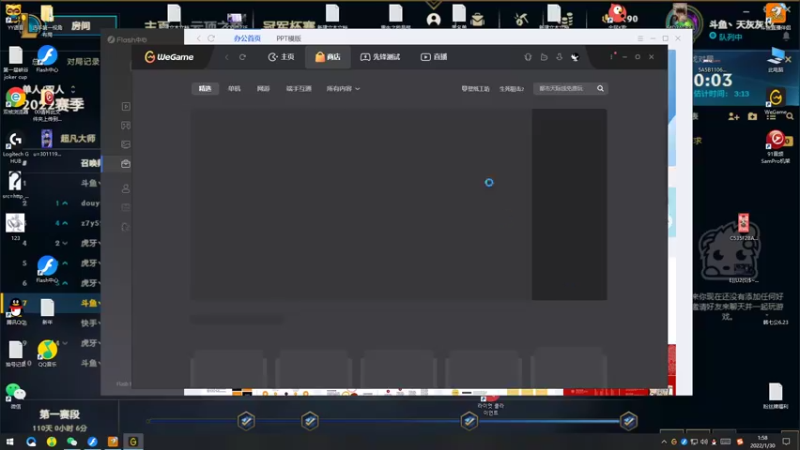This screenshot has width=800, height=450.
Task: Click the add friend icon in the game client
Action: pyautogui.click(x=734, y=117)
